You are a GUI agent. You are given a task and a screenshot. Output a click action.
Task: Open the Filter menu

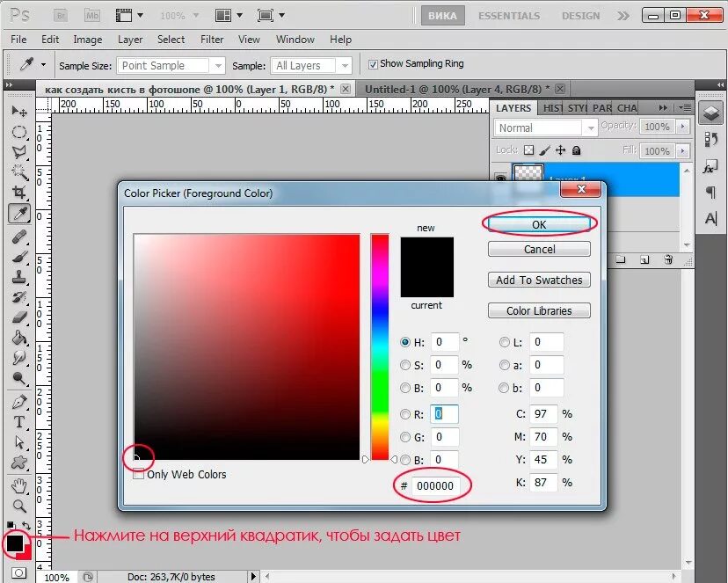point(212,40)
